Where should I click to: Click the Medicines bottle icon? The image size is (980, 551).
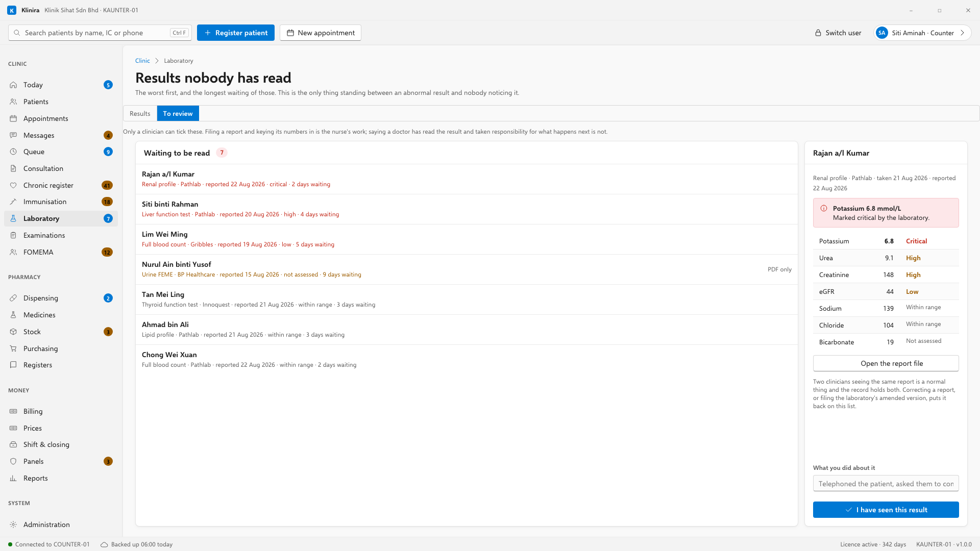[x=13, y=315]
